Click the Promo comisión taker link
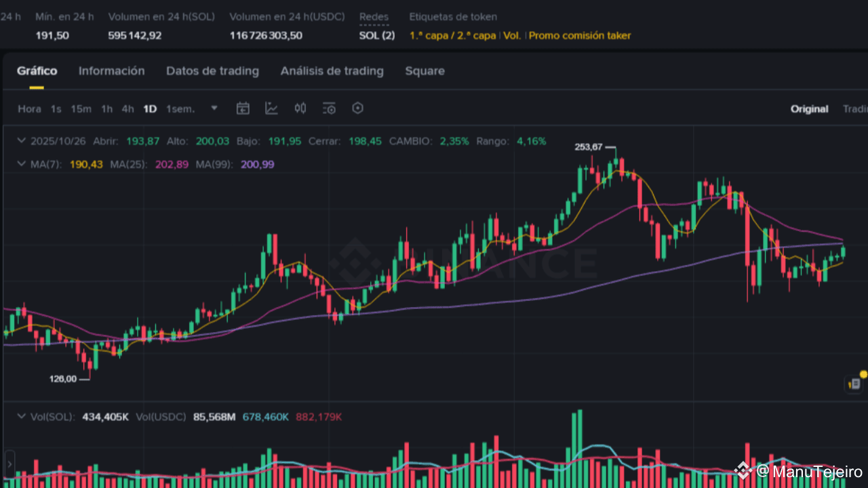Viewport: 868px width, 488px height. (x=580, y=35)
